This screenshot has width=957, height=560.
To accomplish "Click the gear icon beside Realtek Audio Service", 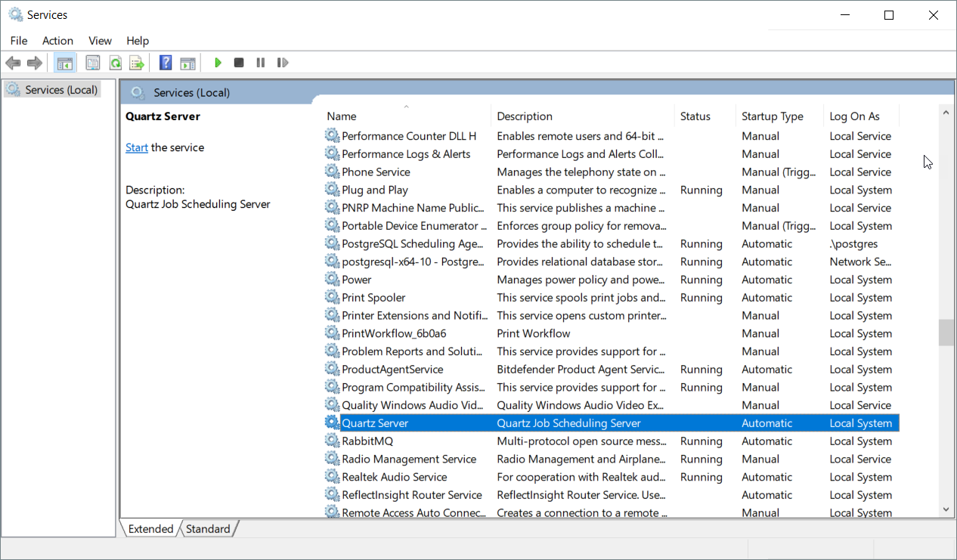I will click(x=332, y=477).
